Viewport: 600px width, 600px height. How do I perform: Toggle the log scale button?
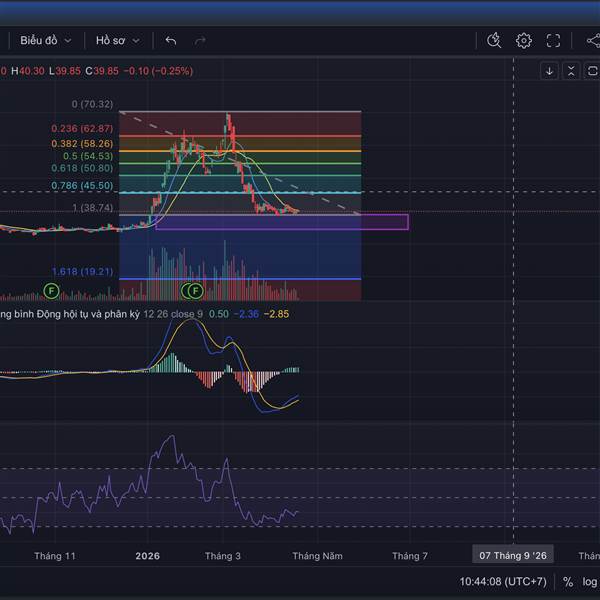pyautogui.click(x=592, y=581)
